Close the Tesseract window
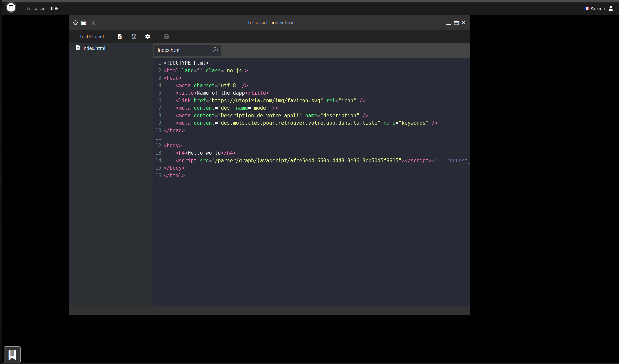619x364 pixels. [463, 23]
